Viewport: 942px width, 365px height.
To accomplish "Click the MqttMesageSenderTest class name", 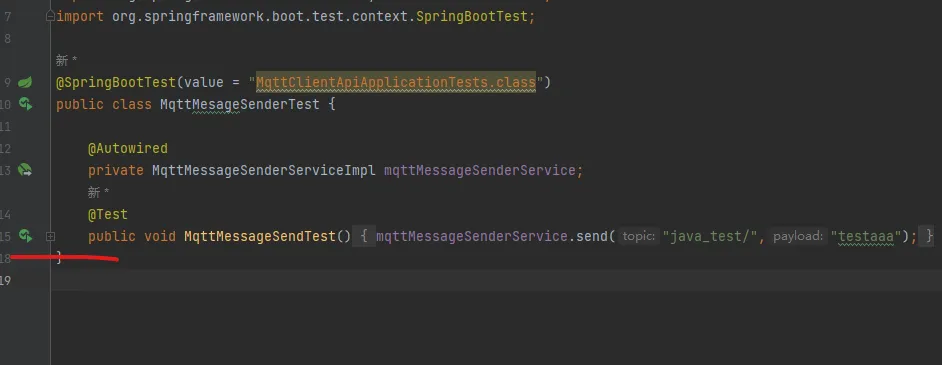I will 240,104.
